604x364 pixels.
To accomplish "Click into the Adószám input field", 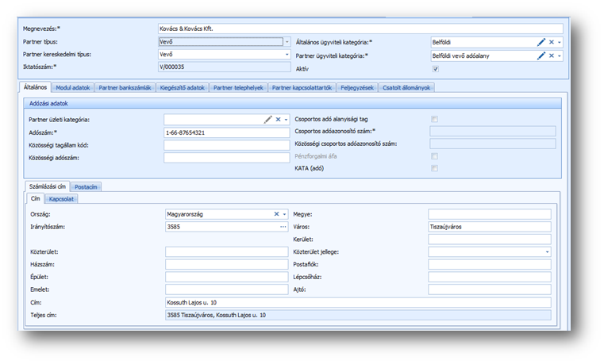I will [x=226, y=132].
